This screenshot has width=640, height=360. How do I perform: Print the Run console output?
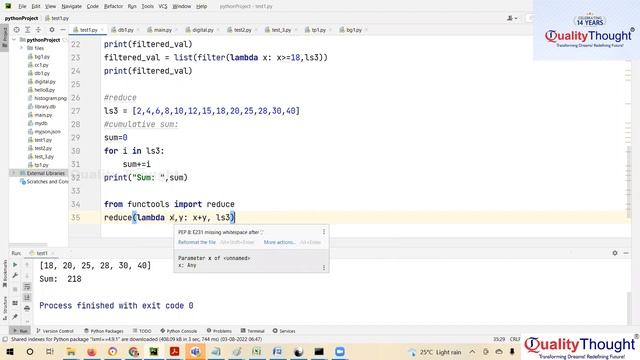[27, 308]
